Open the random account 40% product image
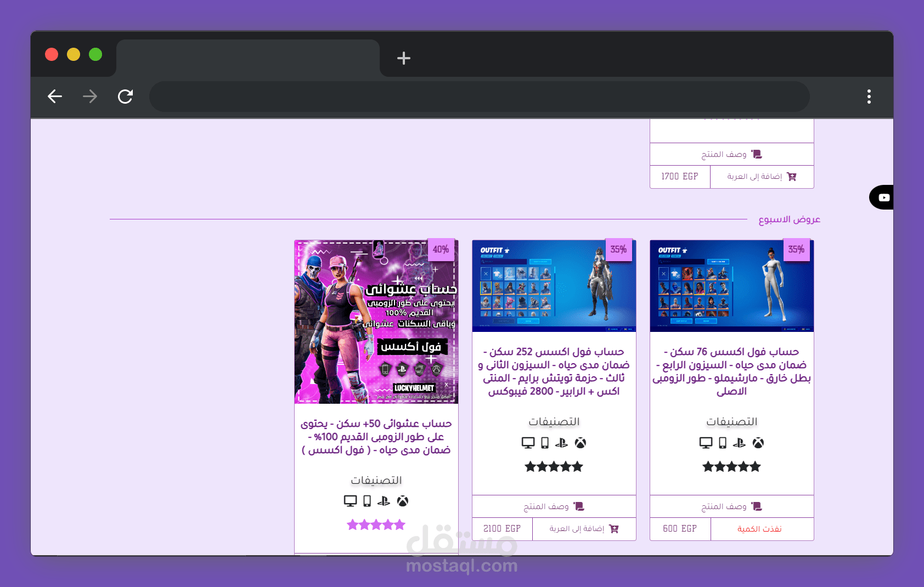924x587 pixels. pos(376,322)
